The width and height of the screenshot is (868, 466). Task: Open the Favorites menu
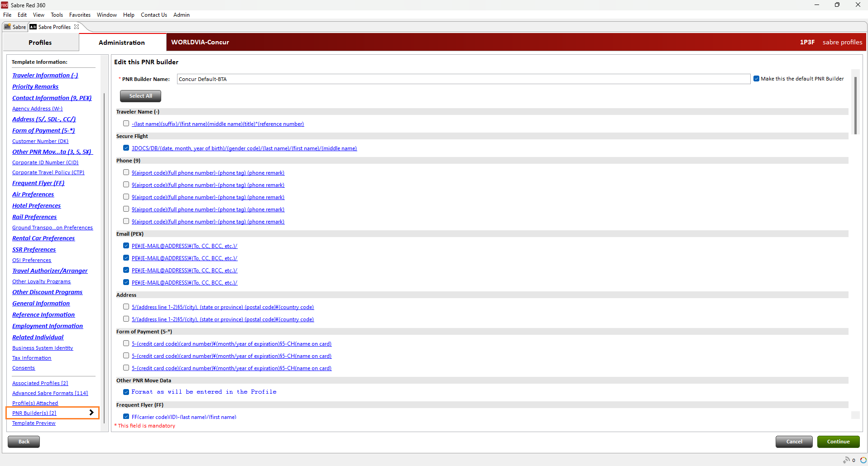tap(80, 15)
